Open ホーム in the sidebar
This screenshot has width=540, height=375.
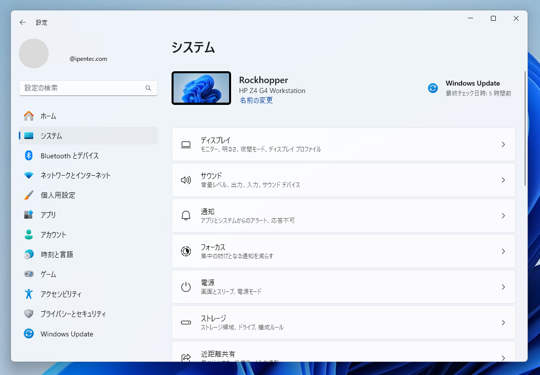(88, 116)
